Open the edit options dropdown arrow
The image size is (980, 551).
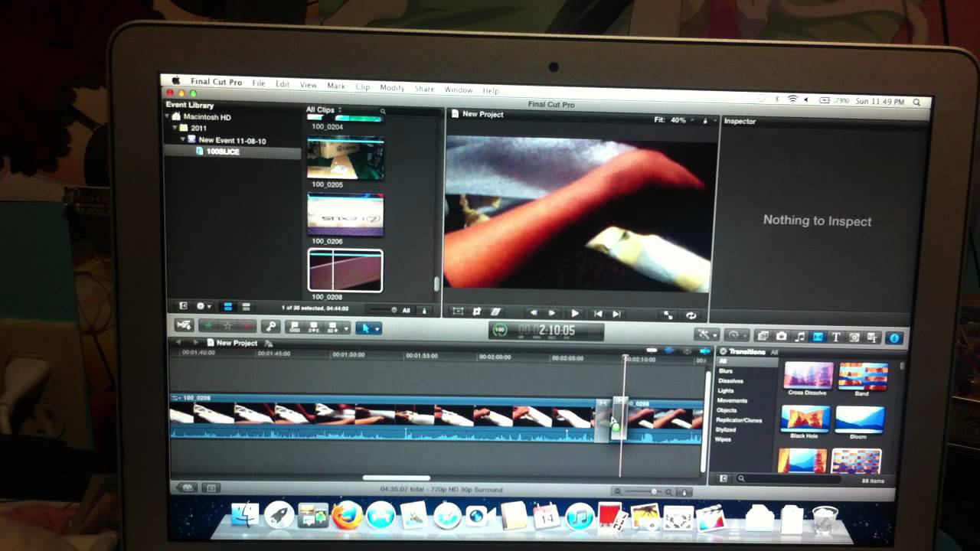(x=347, y=328)
